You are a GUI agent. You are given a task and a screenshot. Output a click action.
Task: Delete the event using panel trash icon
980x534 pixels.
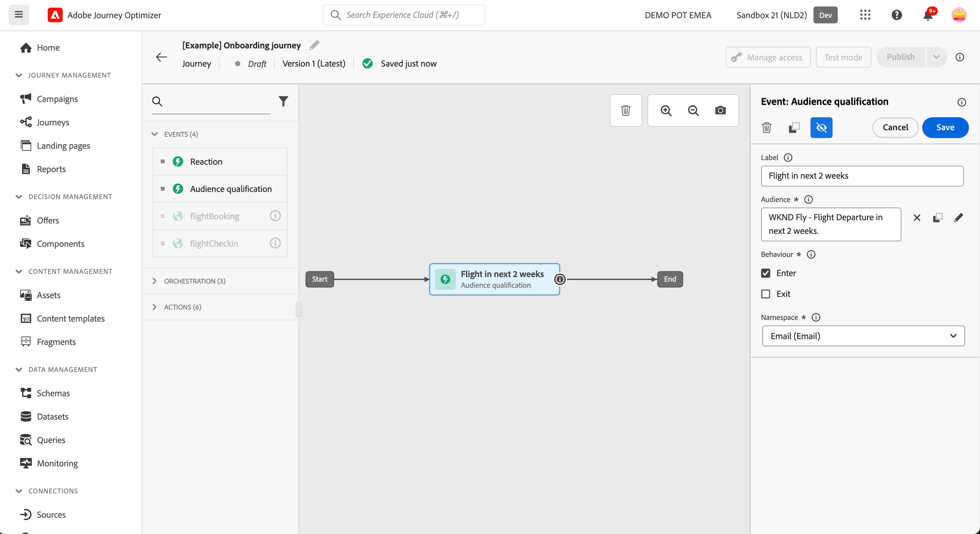tap(767, 128)
